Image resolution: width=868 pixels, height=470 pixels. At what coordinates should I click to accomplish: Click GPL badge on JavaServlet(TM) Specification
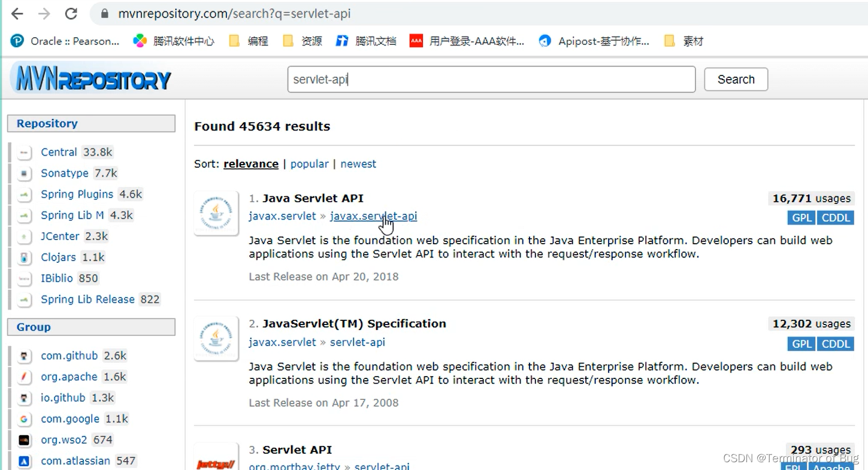[x=802, y=344]
